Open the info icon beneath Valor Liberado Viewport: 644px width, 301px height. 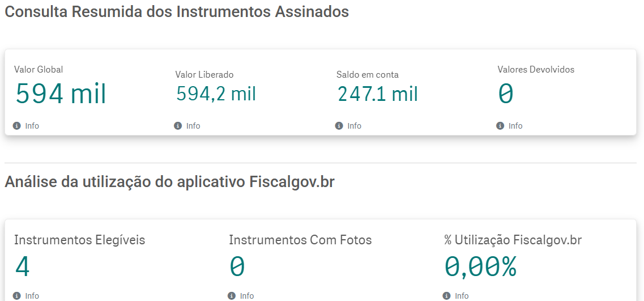coord(177,126)
